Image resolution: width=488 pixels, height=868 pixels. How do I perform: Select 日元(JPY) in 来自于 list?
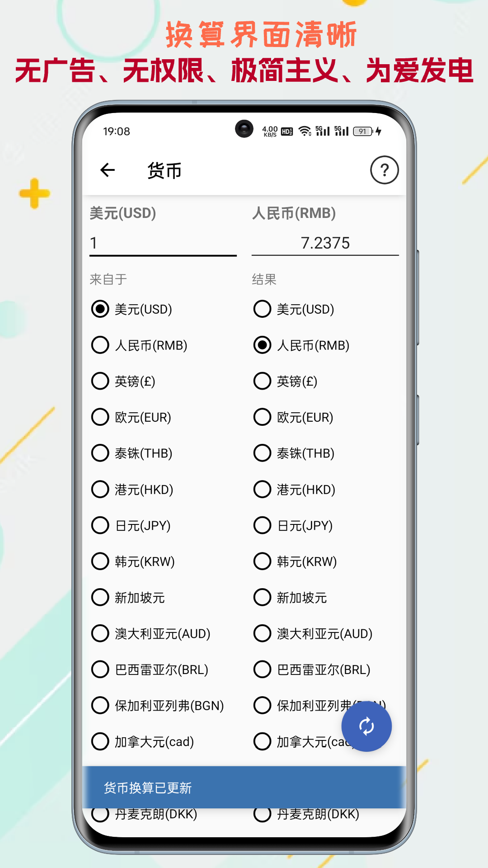pyautogui.click(x=100, y=525)
